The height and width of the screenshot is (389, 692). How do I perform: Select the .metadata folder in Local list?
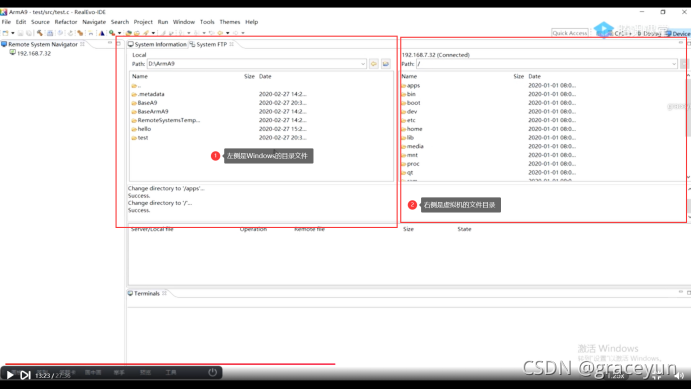click(x=148, y=94)
